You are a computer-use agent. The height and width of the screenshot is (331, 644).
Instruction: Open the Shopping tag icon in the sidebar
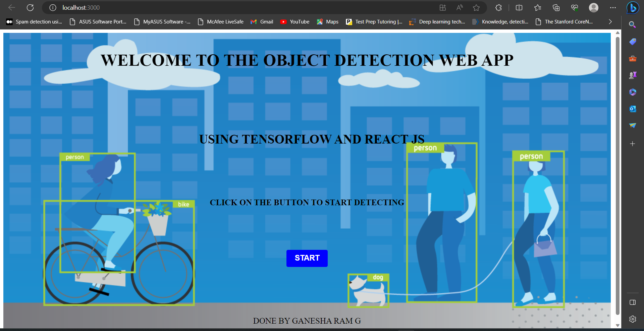click(x=633, y=42)
